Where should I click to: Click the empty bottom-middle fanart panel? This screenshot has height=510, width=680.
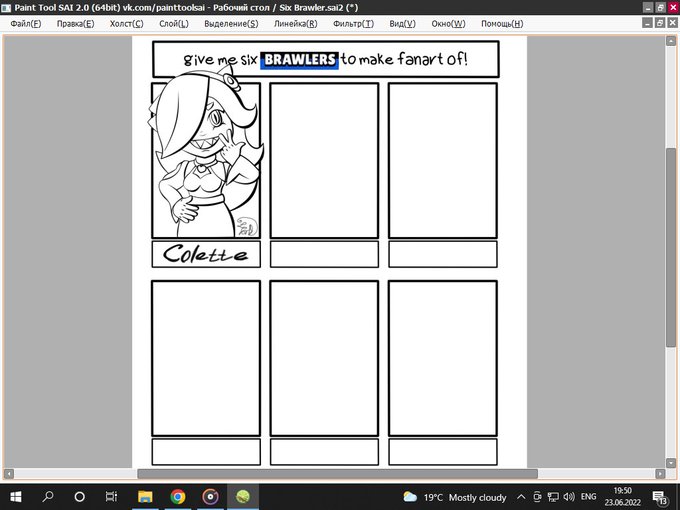(324, 358)
